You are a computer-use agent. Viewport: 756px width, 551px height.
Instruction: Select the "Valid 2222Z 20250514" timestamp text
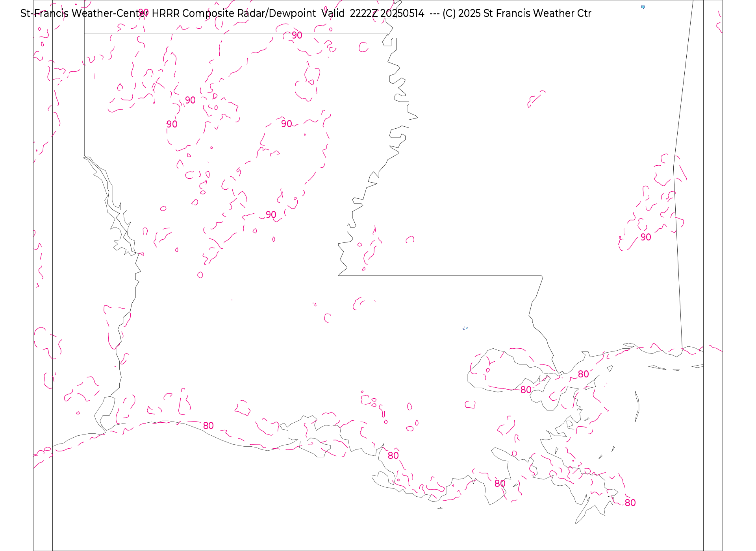click(x=373, y=13)
